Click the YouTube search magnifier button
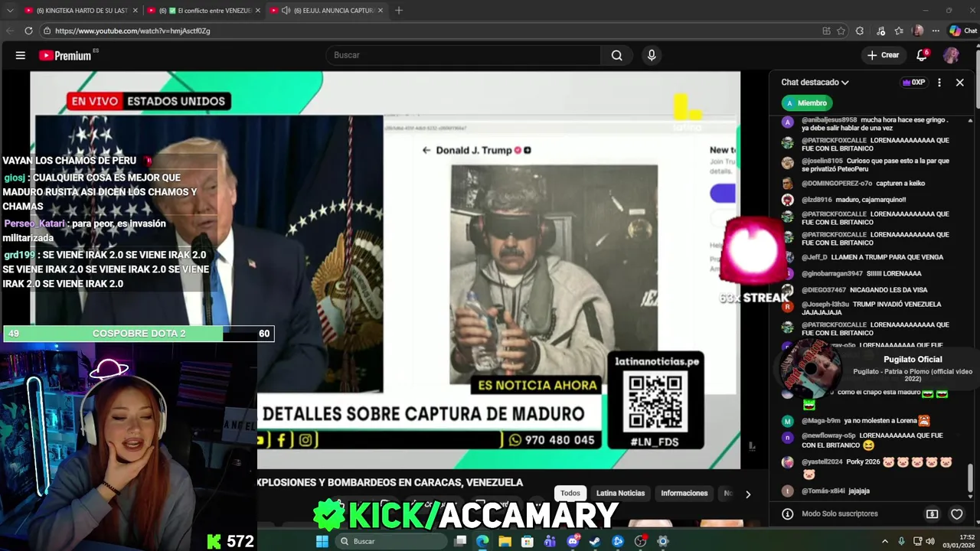The height and width of the screenshot is (551, 980). click(616, 55)
